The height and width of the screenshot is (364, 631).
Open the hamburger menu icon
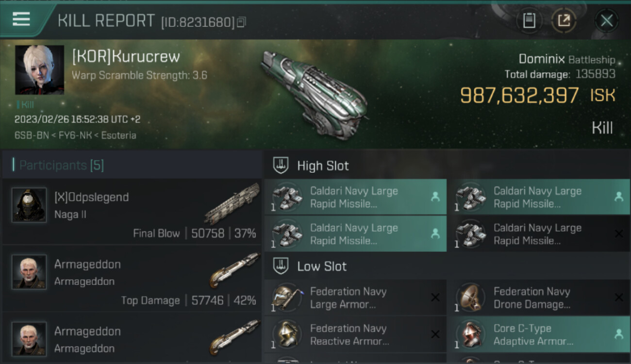pyautogui.click(x=21, y=19)
